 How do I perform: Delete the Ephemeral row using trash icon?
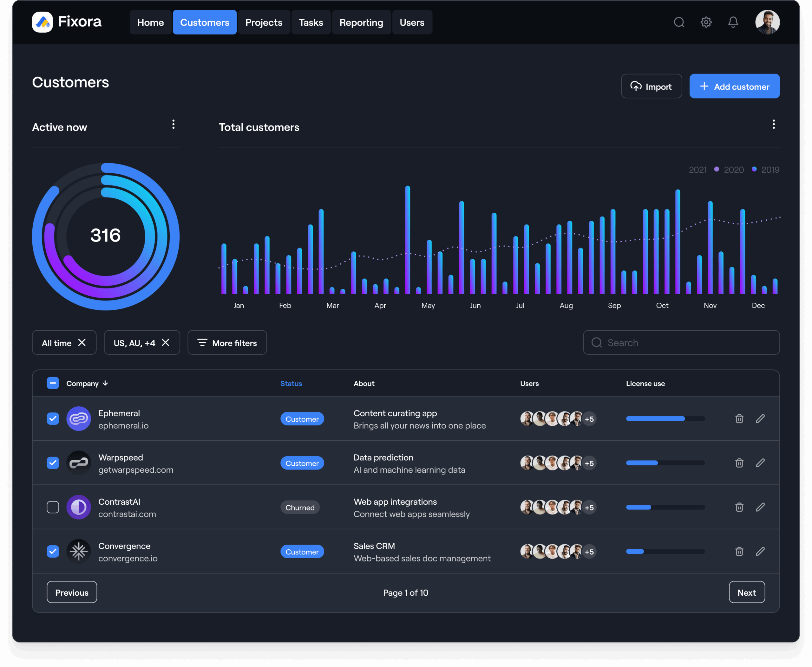739,419
